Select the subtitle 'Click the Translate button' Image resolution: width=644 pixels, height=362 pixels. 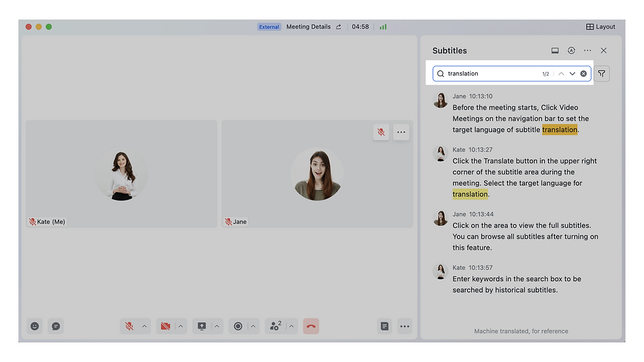(525, 178)
